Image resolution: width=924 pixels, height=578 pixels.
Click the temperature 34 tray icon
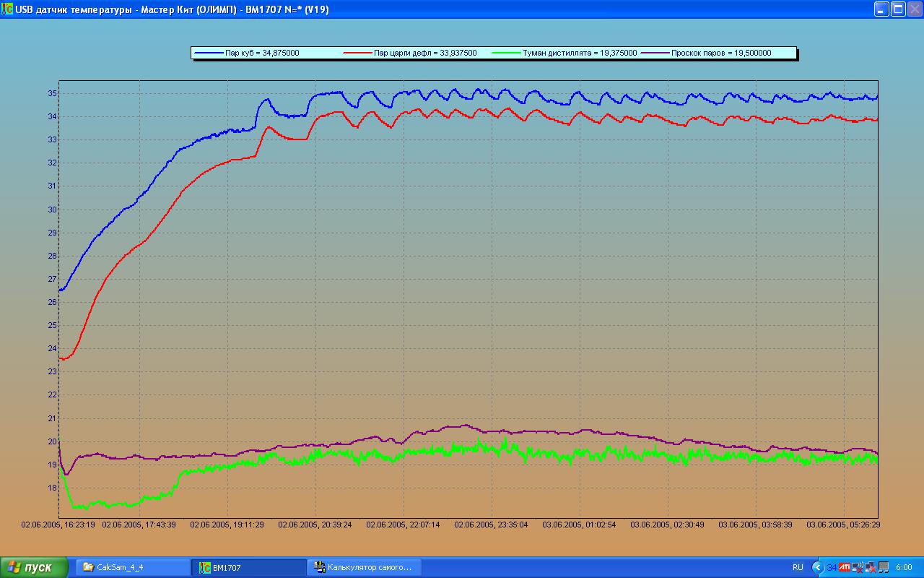coord(832,567)
